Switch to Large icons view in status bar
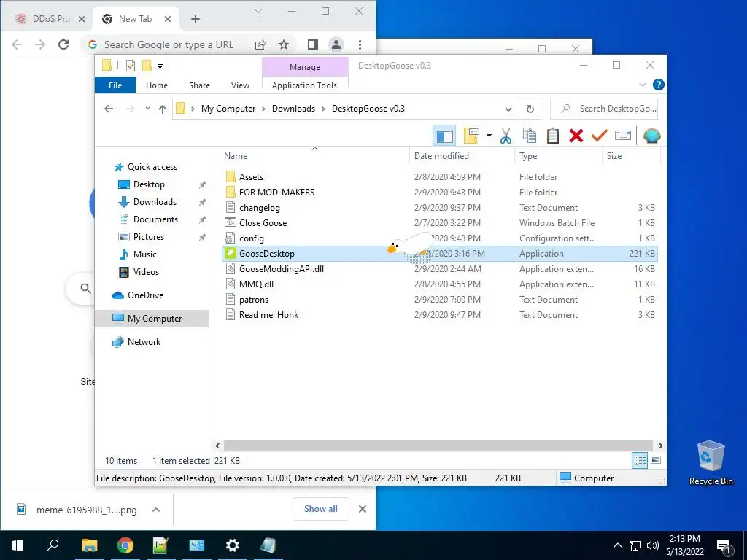The height and width of the screenshot is (560, 747). click(656, 460)
